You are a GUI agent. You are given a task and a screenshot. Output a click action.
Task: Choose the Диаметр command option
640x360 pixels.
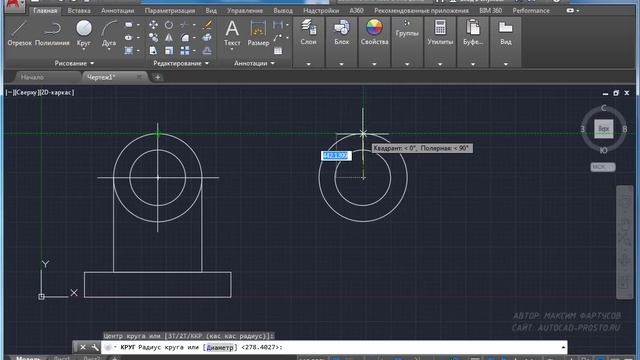220,347
